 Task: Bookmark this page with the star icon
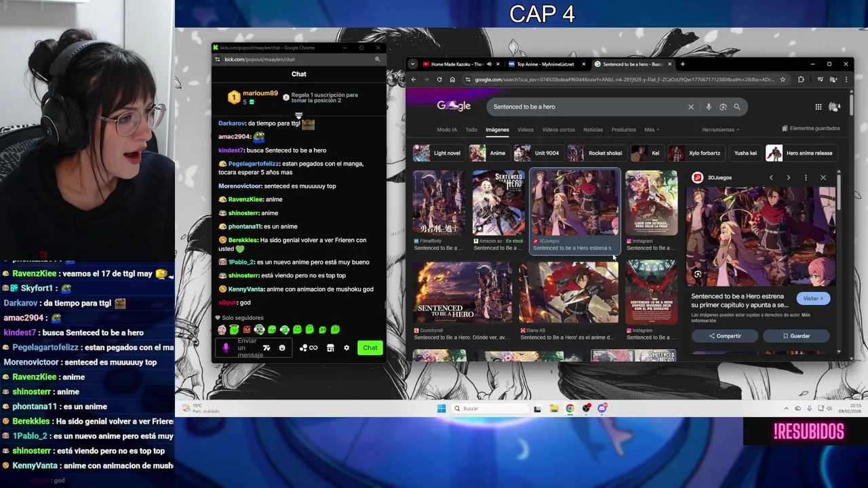[783, 79]
